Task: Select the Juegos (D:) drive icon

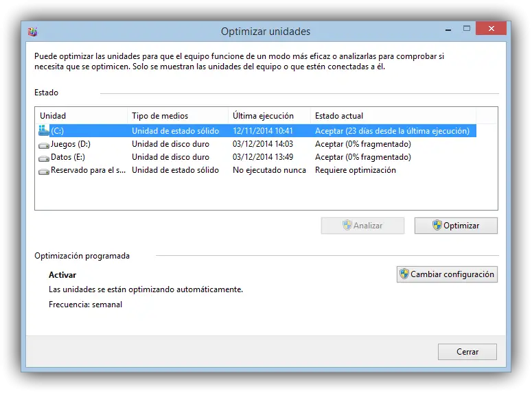Action: click(44, 145)
